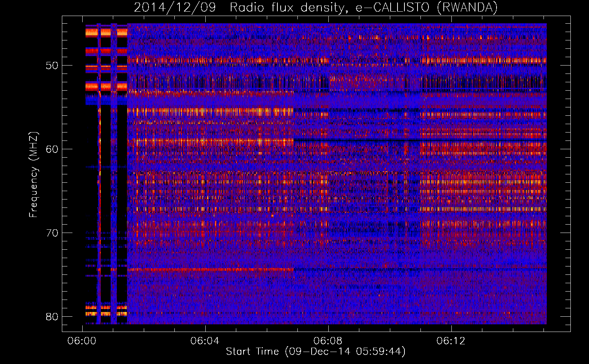Image resolution: width=589 pixels, height=364 pixels.
Task: Click the 60 MHz tick label
Action: 52,149
